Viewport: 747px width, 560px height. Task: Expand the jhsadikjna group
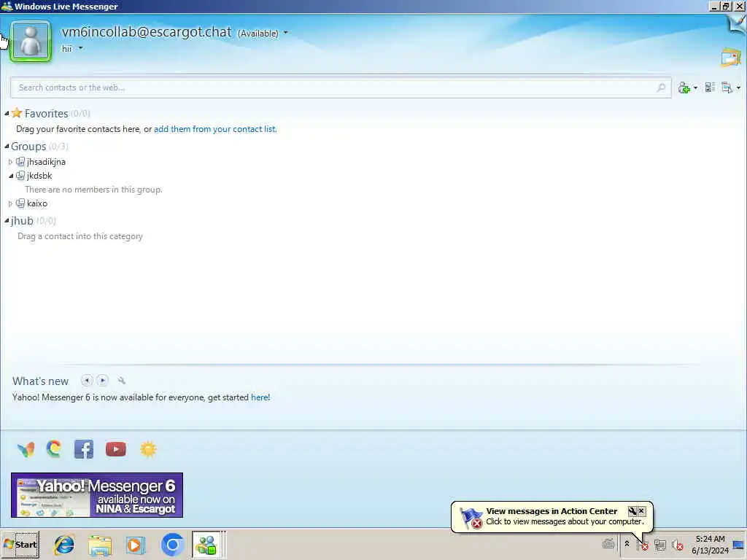click(x=10, y=163)
